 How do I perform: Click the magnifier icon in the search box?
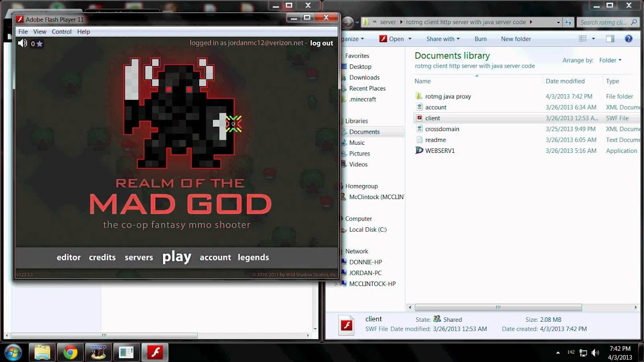click(634, 22)
